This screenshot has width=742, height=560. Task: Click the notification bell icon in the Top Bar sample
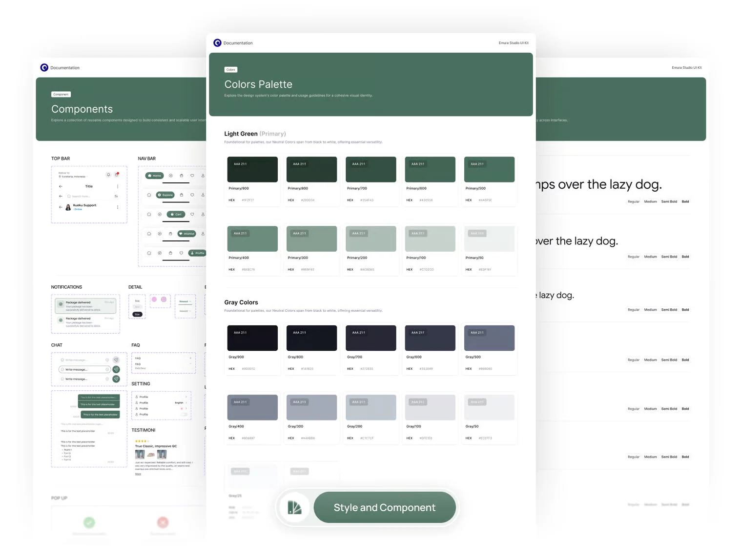[x=108, y=175]
